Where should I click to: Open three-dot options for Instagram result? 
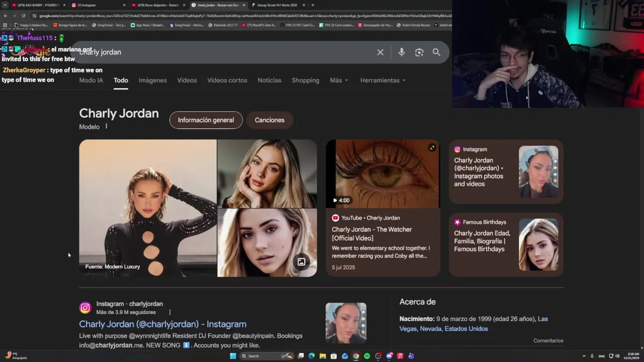(170, 312)
